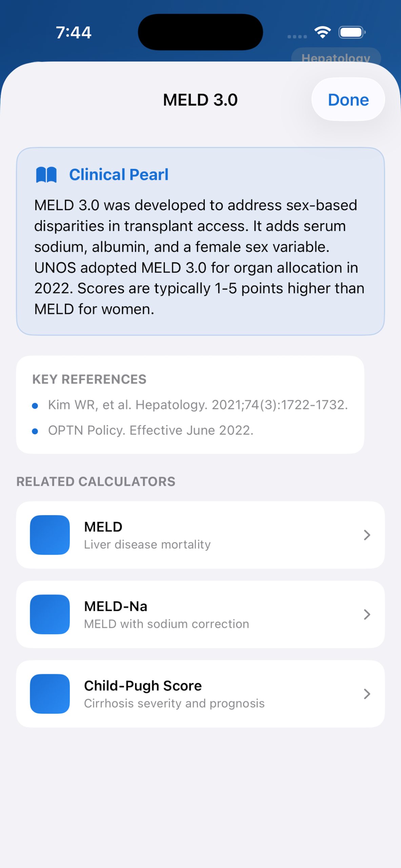This screenshot has height=868, width=401.
Task: Tap the battery status icon
Action: pyautogui.click(x=352, y=32)
